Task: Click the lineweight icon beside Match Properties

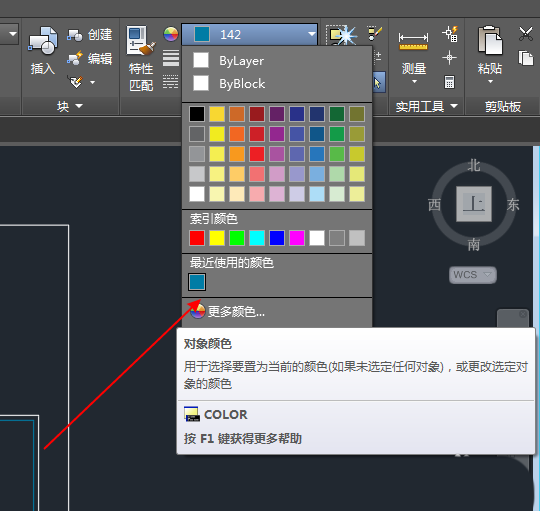Action: 171,58
